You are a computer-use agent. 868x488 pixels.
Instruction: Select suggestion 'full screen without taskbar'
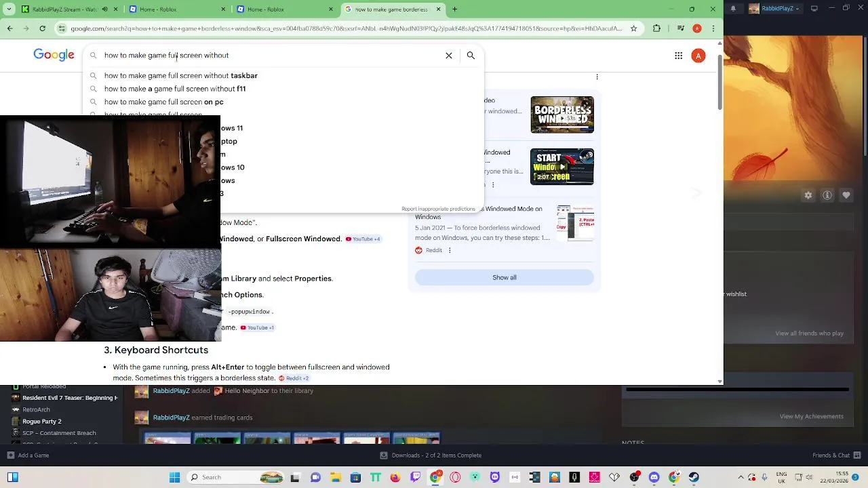181,76
